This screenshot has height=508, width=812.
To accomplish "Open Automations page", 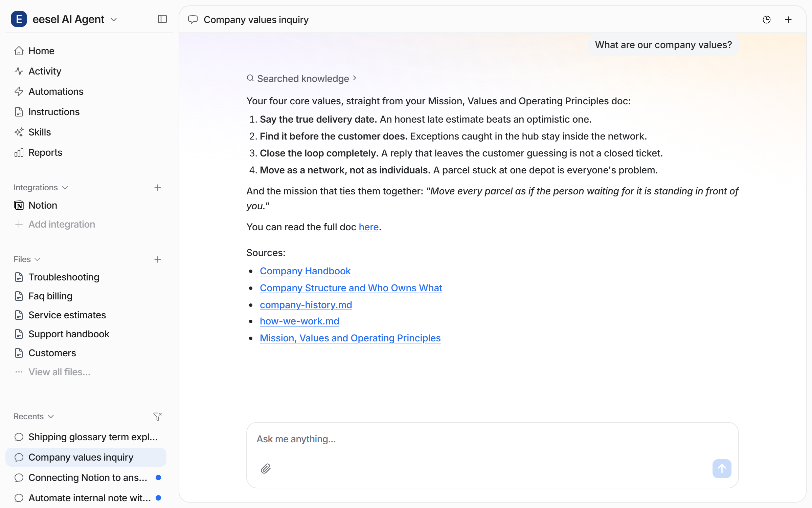I will point(86,91).
